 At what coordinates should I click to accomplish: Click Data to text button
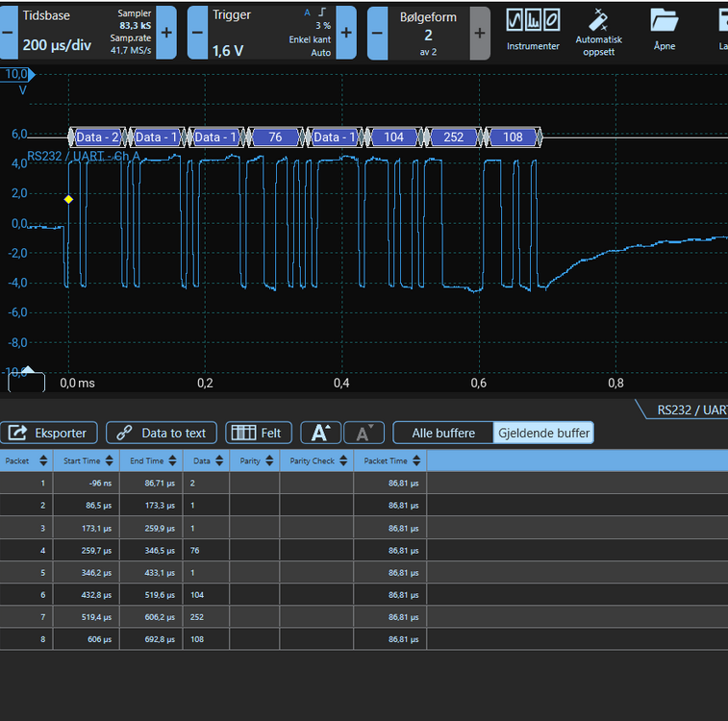tap(162, 434)
